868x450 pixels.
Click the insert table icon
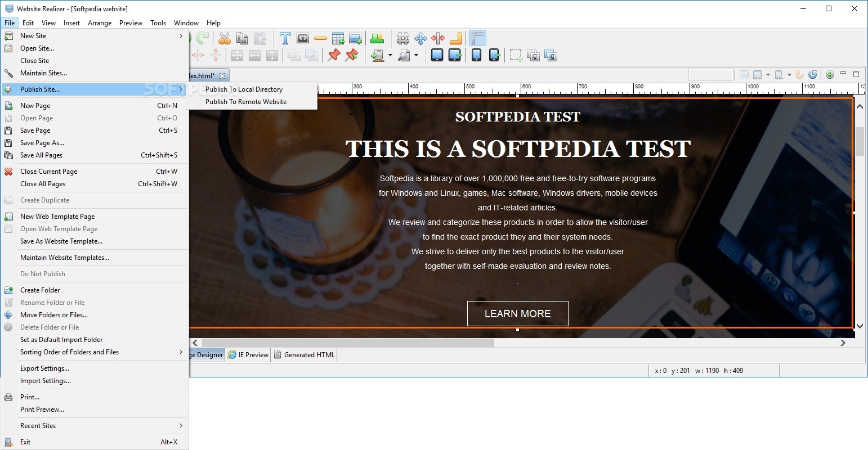click(338, 38)
